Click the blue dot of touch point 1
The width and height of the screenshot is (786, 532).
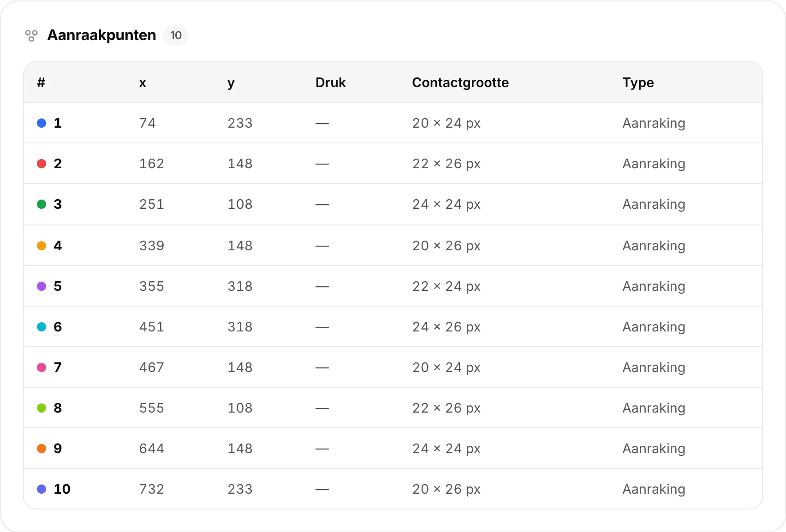42,123
